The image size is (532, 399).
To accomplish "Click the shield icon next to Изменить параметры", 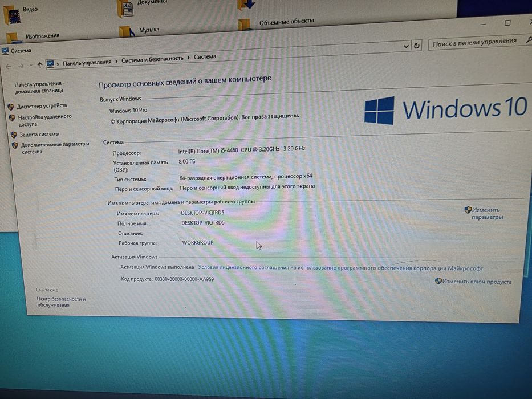I will click(468, 210).
